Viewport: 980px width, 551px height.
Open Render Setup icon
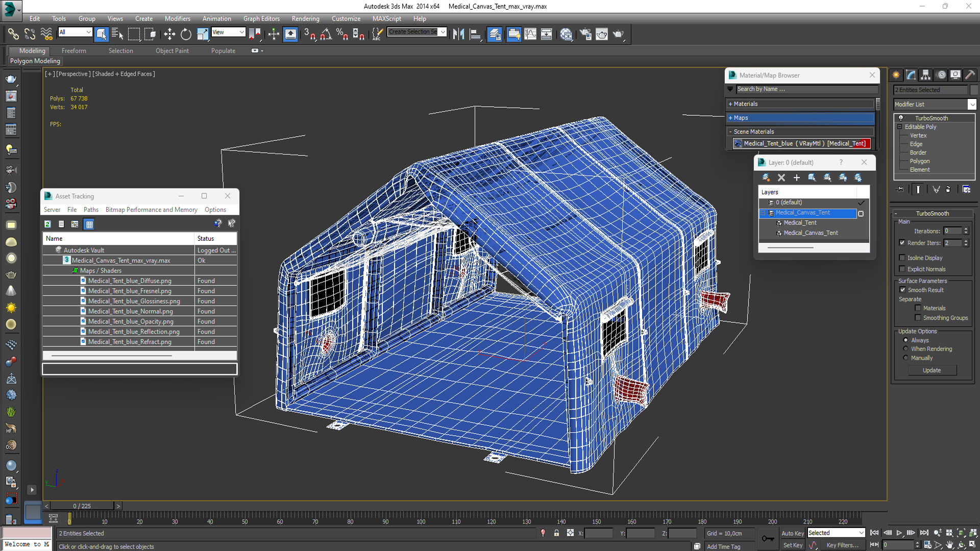tap(585, 34)
